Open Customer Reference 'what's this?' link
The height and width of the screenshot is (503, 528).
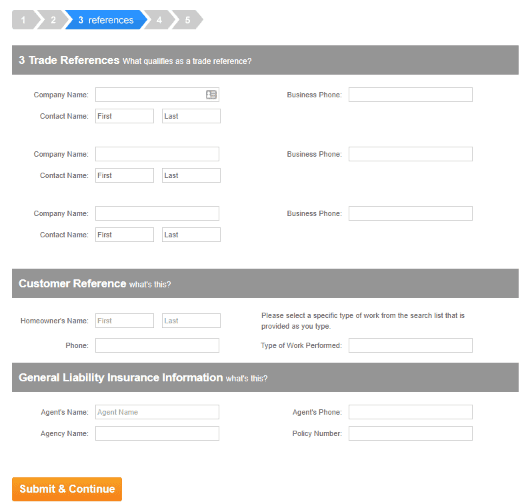coord(150,284)
